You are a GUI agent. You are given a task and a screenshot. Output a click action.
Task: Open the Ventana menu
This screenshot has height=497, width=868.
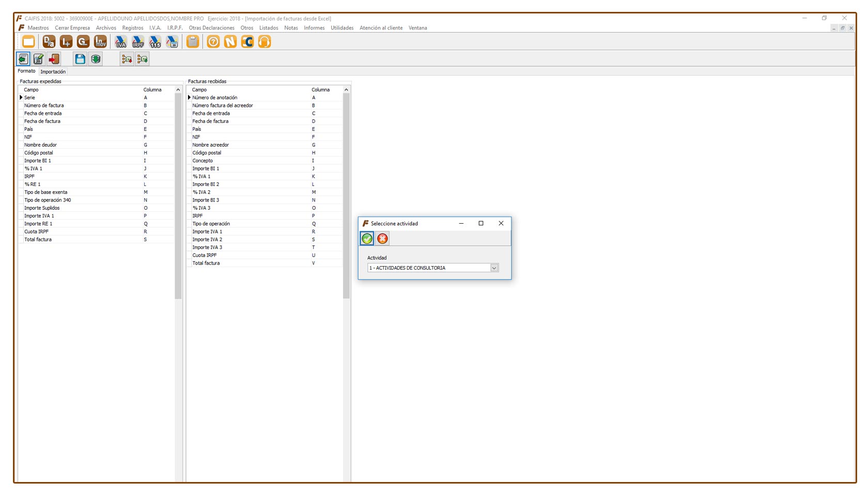coord(417,28)
